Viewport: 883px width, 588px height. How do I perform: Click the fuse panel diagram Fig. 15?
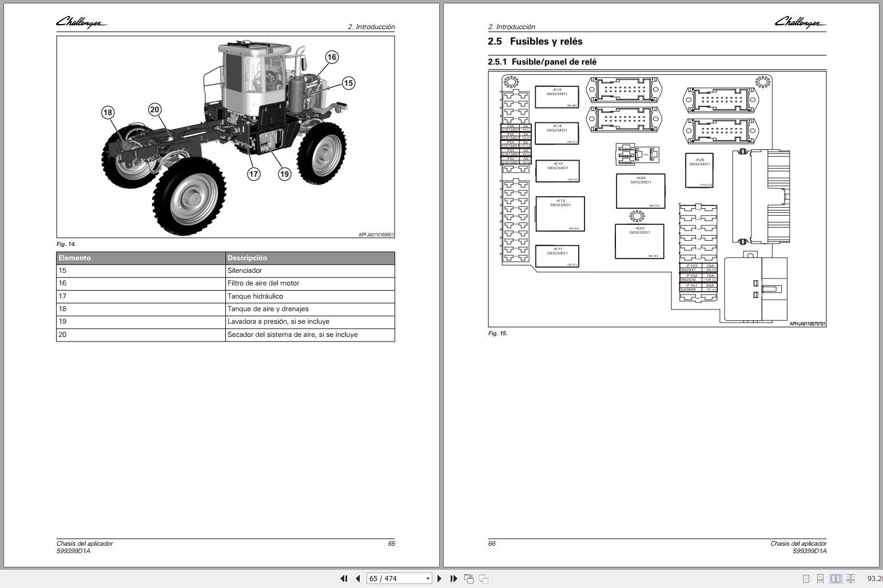[x=657, y=198]
